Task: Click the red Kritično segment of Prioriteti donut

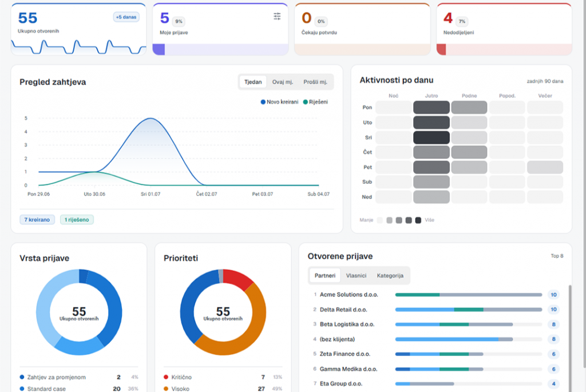Action: (238, 279)
